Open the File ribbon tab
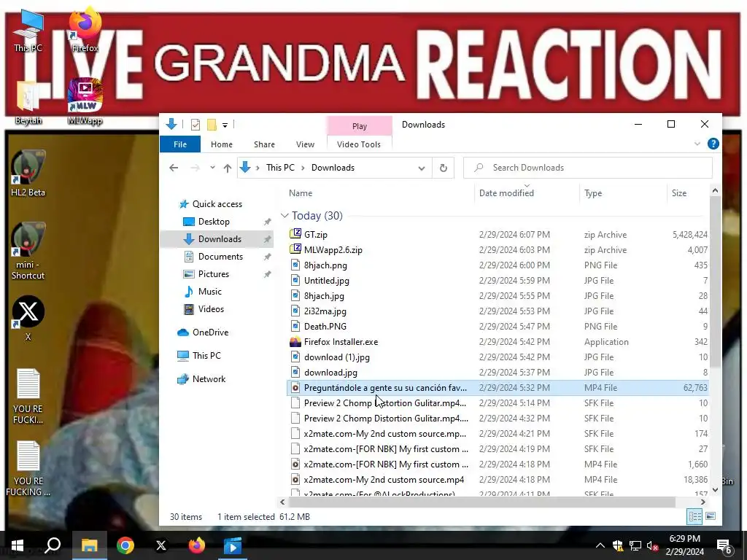Screen dimensions: 747x560 (x=180, y=144)
